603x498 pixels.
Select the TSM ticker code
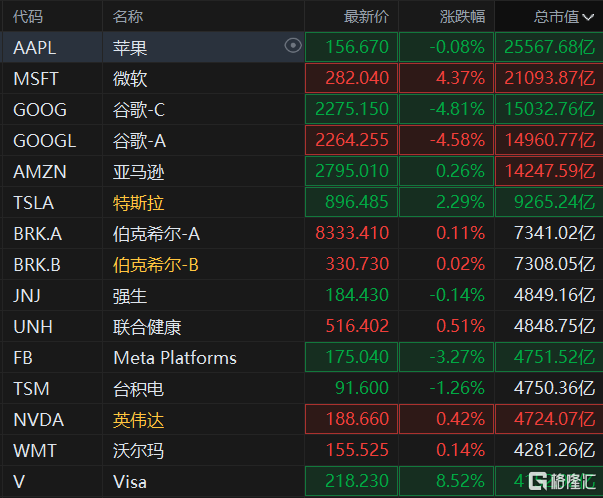tap(32, 389)
